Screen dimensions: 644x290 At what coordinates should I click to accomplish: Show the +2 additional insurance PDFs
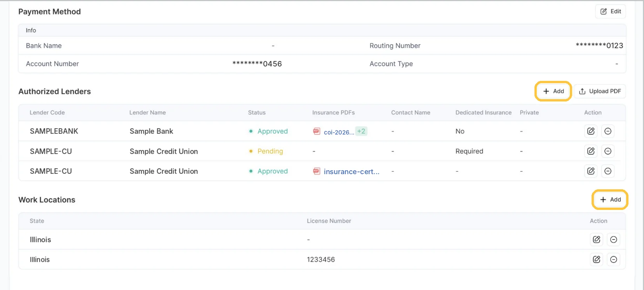[361, 131]
